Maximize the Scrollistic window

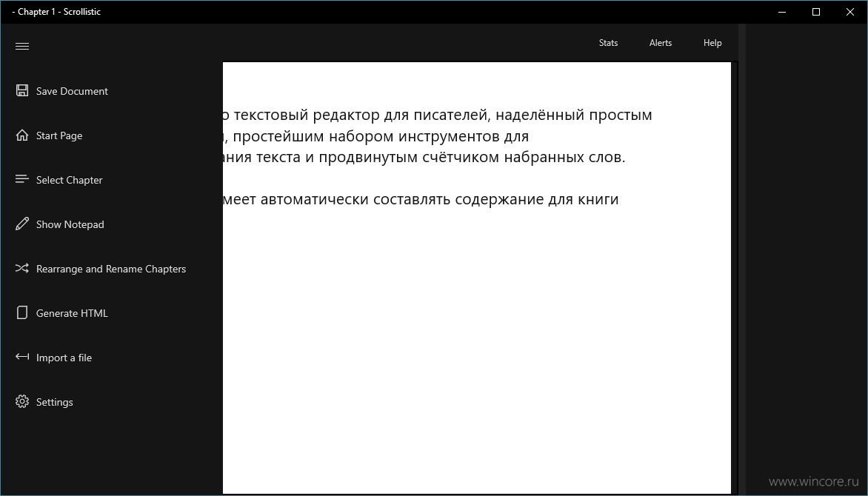[x=816, y=12]
